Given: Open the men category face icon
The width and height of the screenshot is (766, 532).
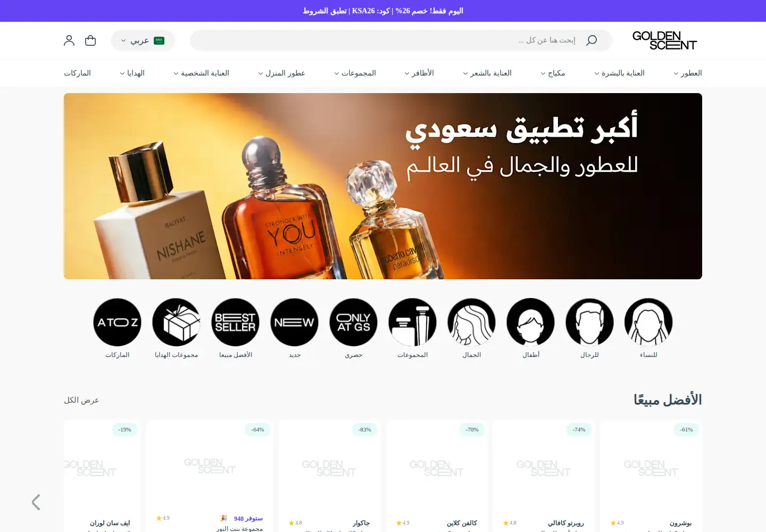Looking at the screenshot, I should pyautogui.click(x=589, y=322).
